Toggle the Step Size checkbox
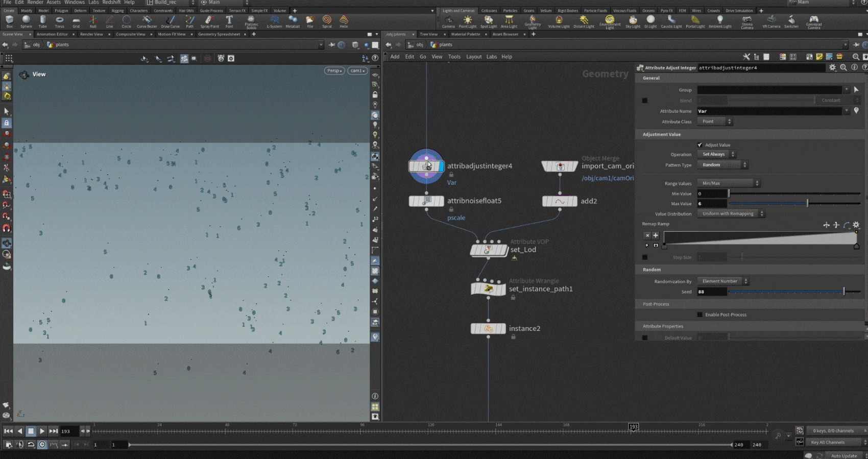The height and width of the screenshot is (459, 868). pyautogui.click(x=645, y=257)
